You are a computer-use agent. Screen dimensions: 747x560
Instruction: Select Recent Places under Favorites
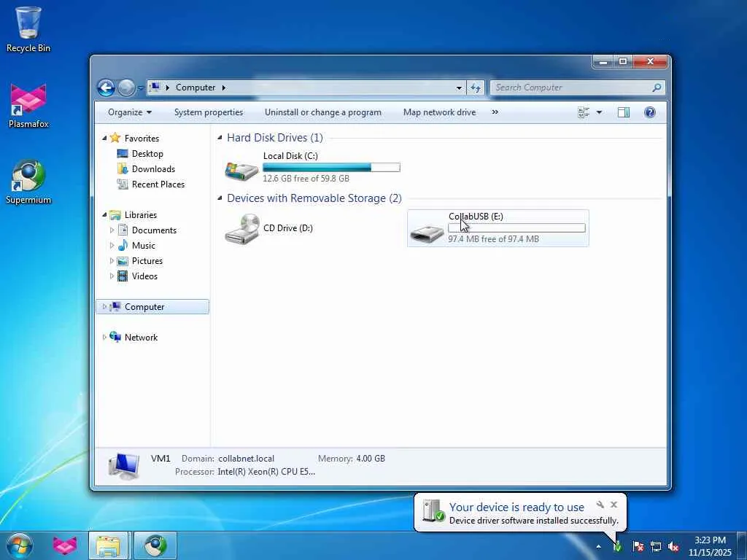click(x=158, y=184)
